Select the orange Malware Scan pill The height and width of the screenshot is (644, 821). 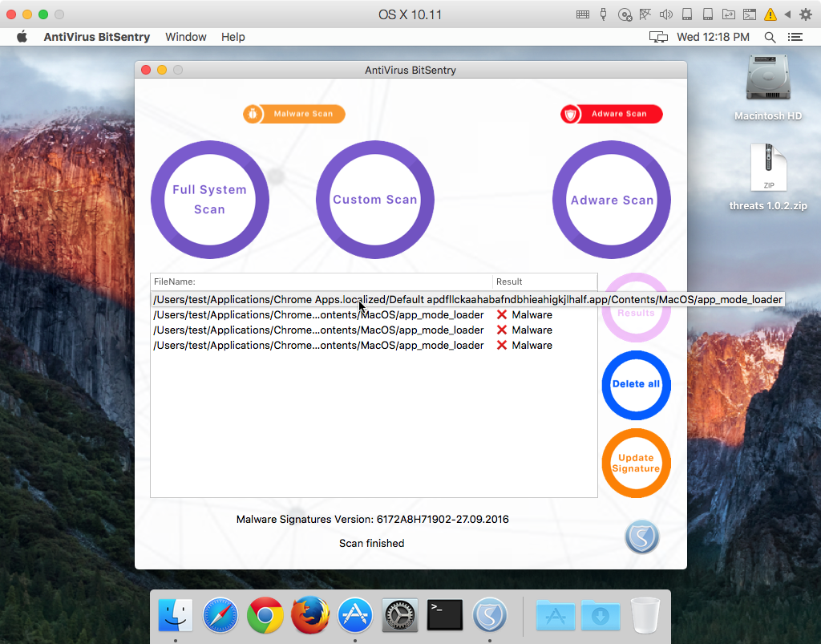(293, 114)
